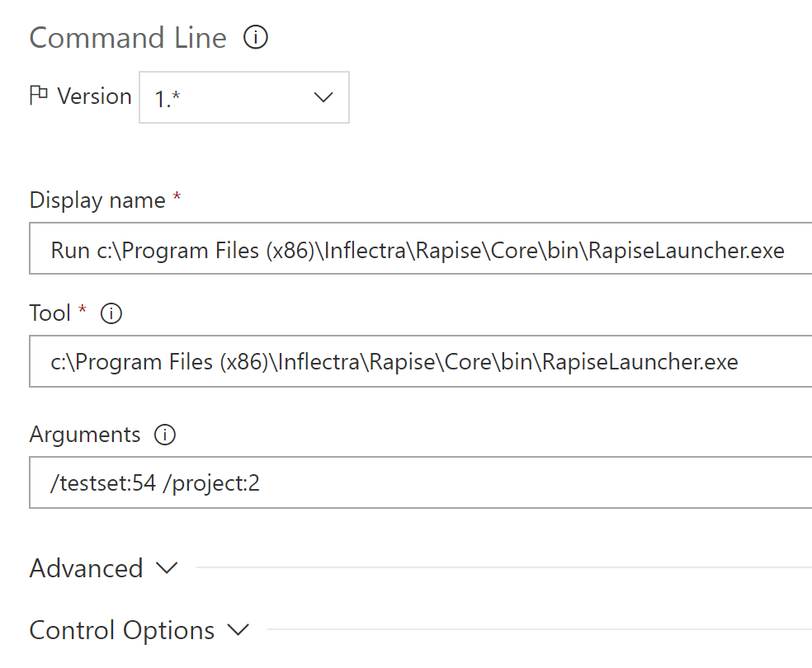Click the Version label text
The image size is (812, 668).
coord(95,96)
